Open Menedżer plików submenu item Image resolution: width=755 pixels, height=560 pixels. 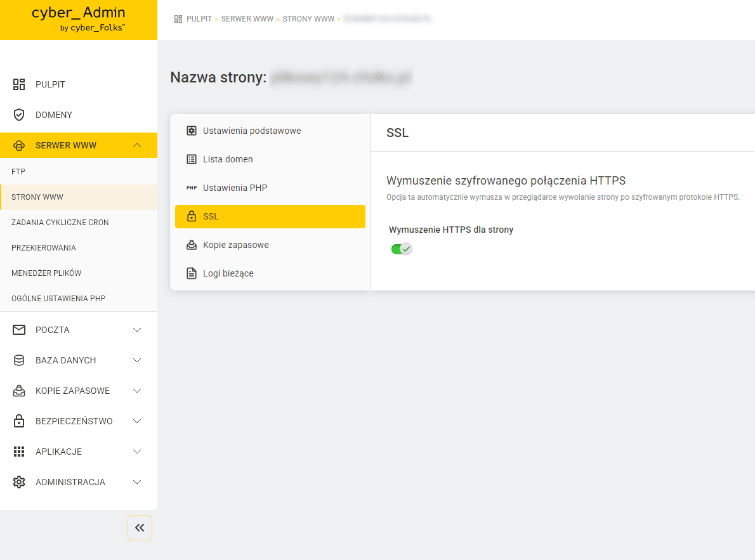tap(79, 273)
